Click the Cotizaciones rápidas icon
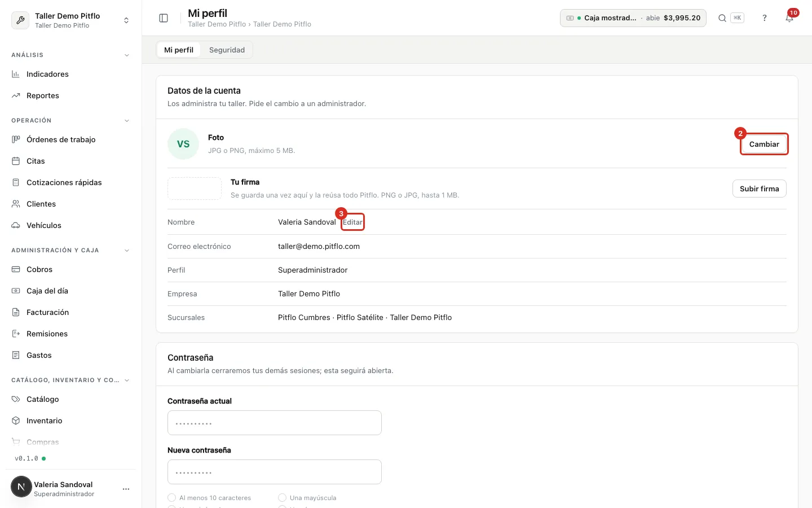This screenshot has height=508, width=812. pyautogui.click(x=16, y=182)
